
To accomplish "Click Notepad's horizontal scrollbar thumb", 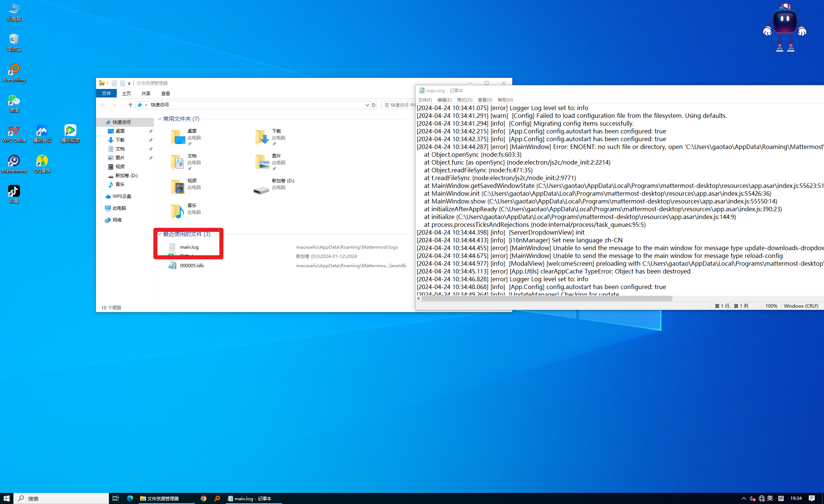I will click(x=547, y=299).
